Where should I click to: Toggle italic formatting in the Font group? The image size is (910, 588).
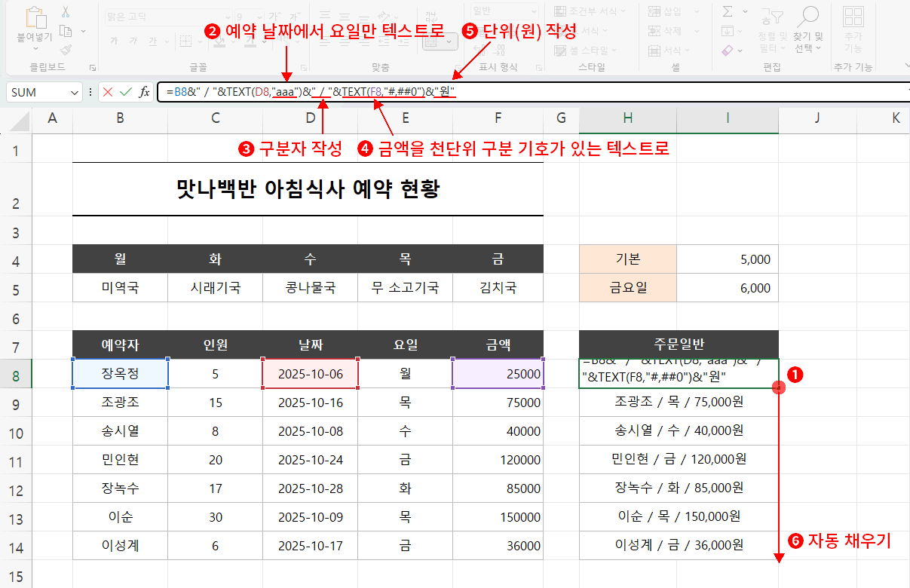pos(133,39)
